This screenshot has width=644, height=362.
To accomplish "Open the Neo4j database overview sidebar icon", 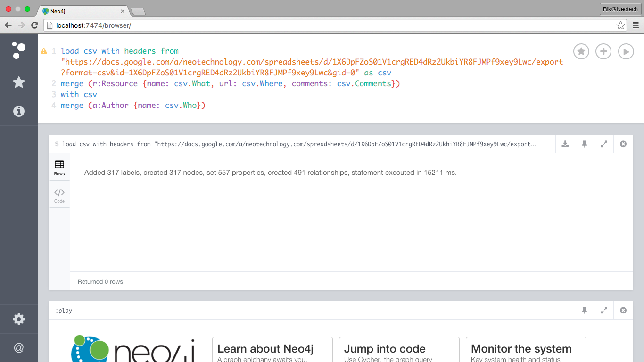I will tap(19, 50).
